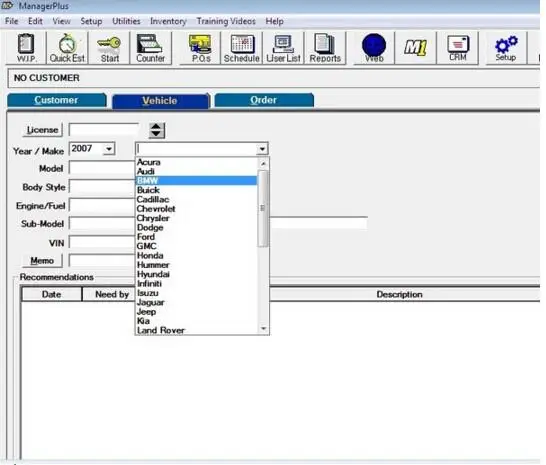Open the Reports icon
546x465 pixels.
[325, 48]
